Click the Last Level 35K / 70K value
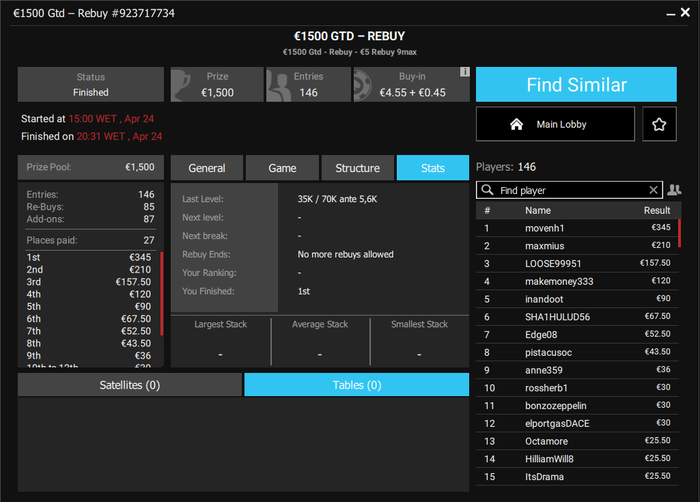This screenshot has width=700, height=502. coord(337,199)
